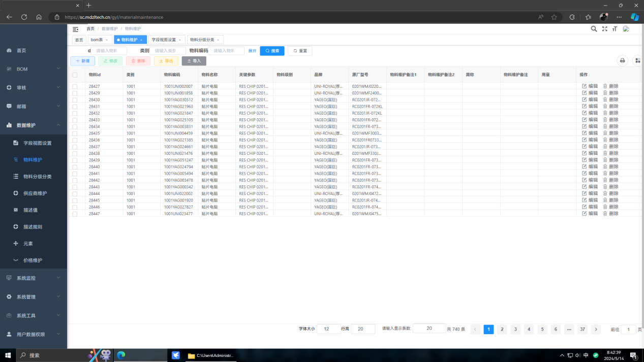
Task: Expand the 系统工具 sidebar menu
Action: (34, 316)
